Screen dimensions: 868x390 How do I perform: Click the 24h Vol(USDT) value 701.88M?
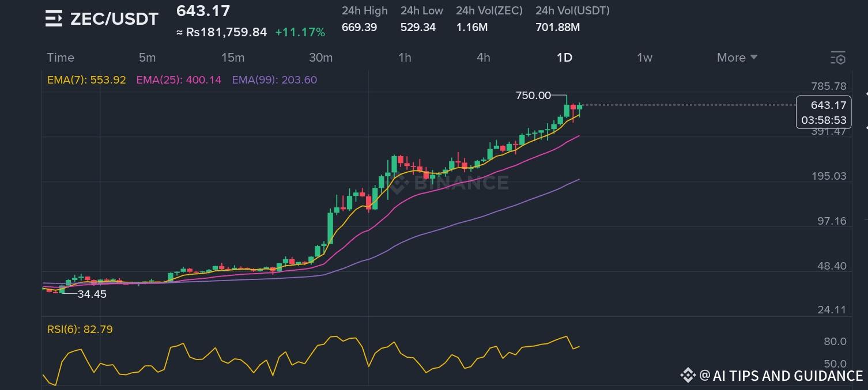point(557,27)
